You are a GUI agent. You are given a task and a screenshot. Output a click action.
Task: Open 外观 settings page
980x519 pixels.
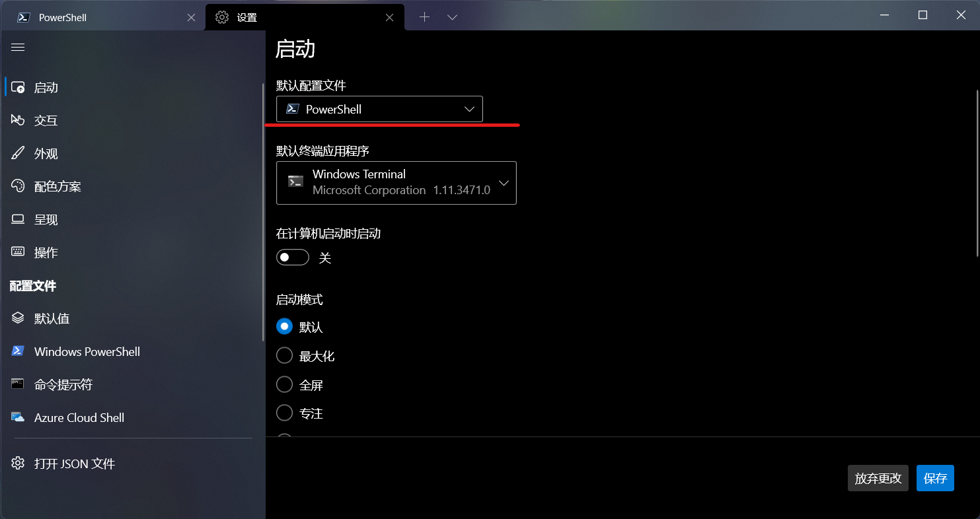click(x=131, y=153)
